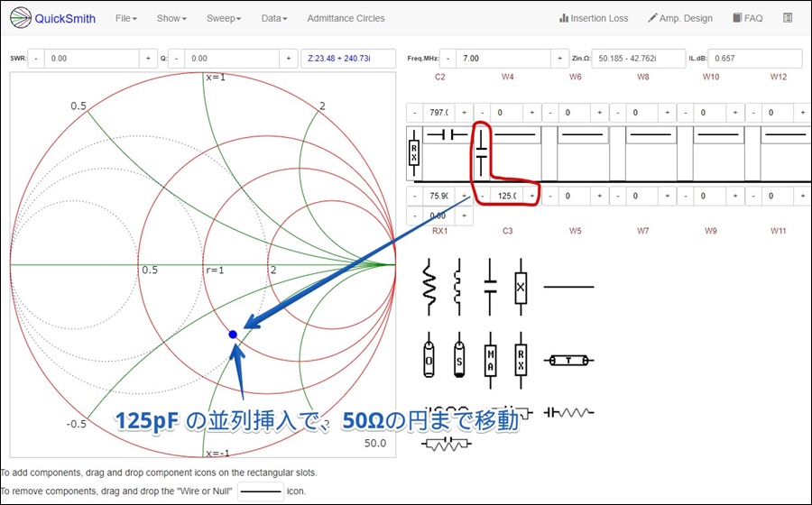Pick the capacitor component icon from the palette
Image resolution: width=812 pixels, height=505 pixels.
(x=490, y=287)
